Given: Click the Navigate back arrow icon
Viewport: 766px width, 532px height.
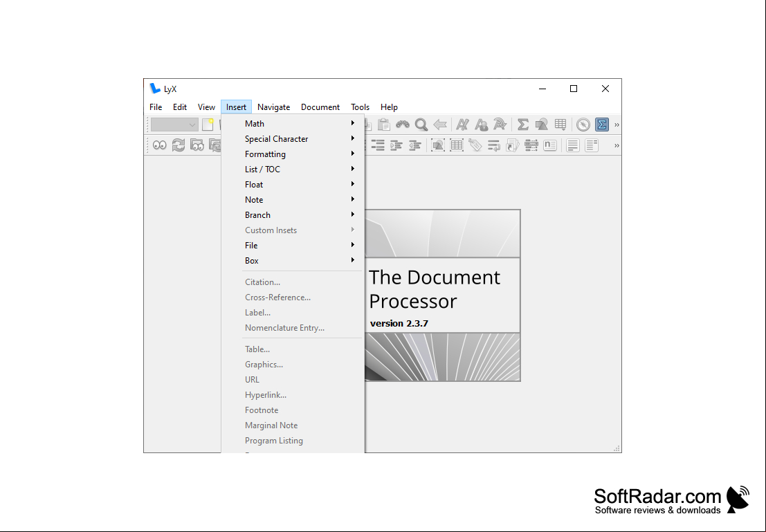Looking at the screenshot, I should [439, 125].
